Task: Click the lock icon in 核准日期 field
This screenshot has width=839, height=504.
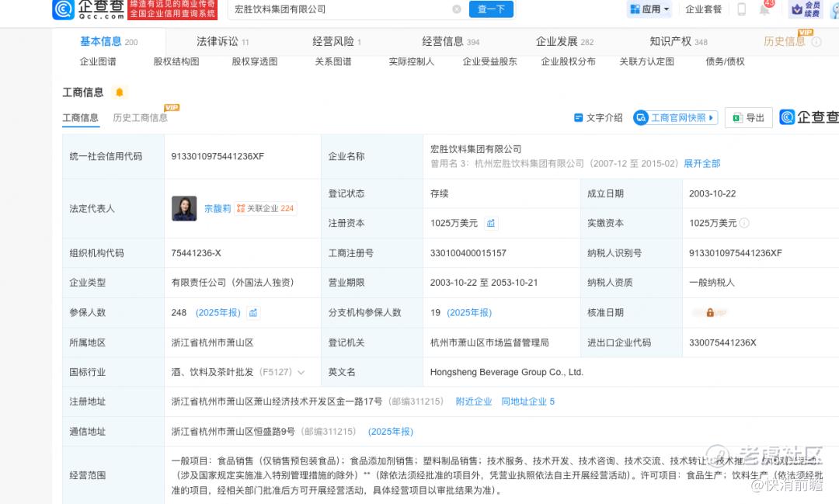Action: pyautogui.click(x=710, y=312)
